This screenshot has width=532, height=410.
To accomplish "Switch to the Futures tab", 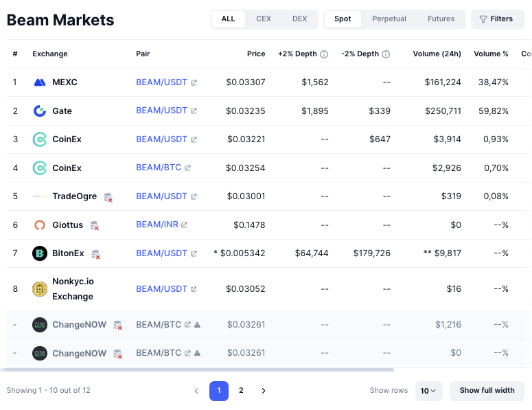I will (x=441, y=19).
